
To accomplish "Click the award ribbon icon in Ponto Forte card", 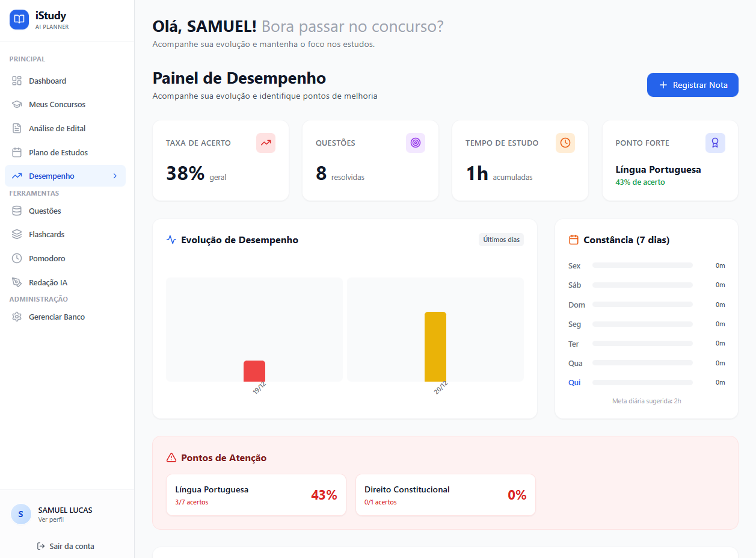I will point(715,143).
